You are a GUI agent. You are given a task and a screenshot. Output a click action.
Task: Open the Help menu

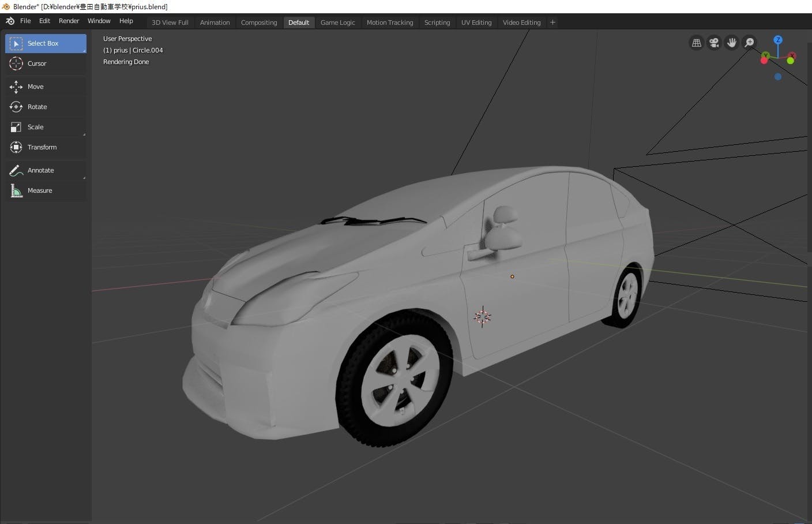[x=126, y=21]
